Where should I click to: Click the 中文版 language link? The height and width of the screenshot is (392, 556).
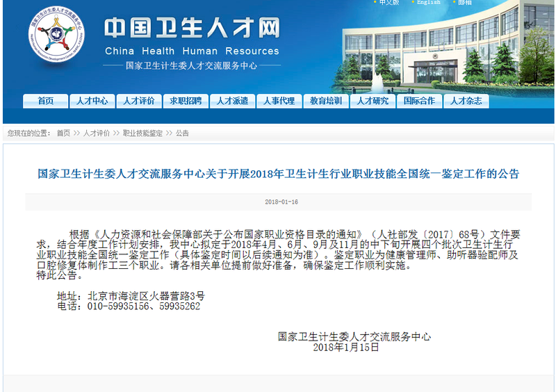(389, 2)
